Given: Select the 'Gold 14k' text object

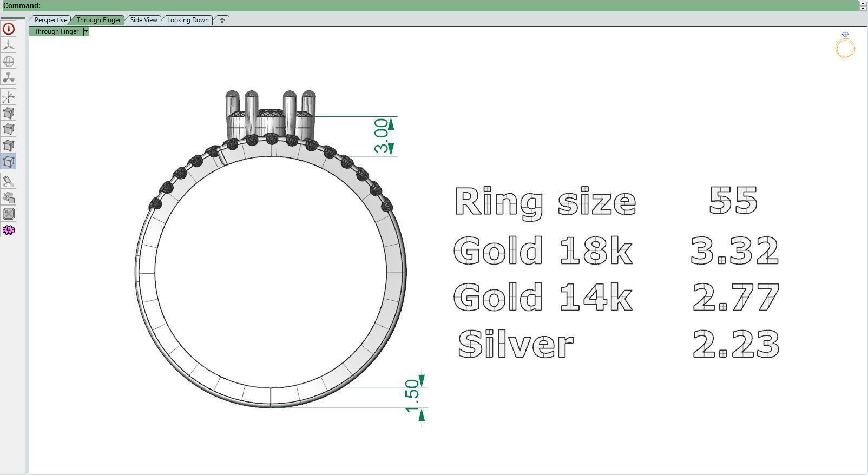Looking at the screenshot, I should pyautogui.click(x=543, y=297).
